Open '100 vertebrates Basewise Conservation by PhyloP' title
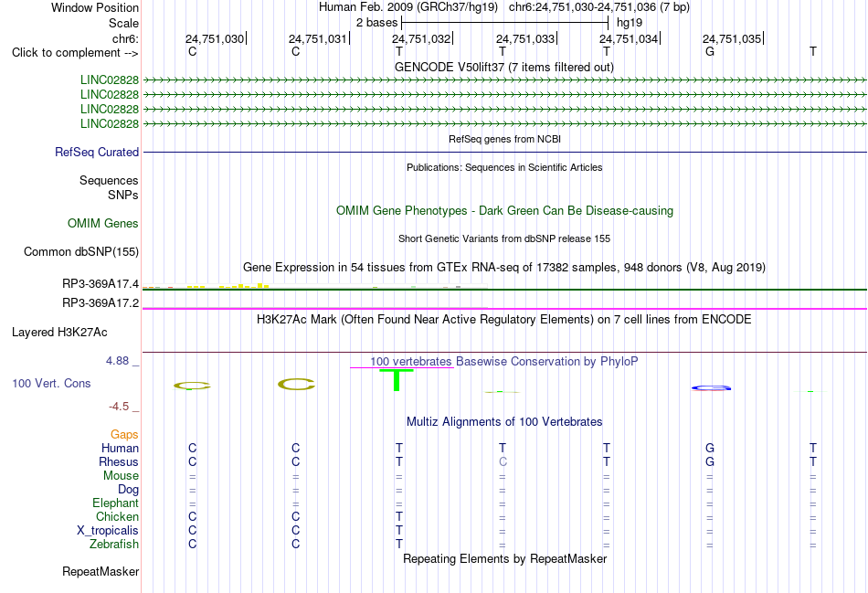 pyautogui.click(x=503, y=362)
